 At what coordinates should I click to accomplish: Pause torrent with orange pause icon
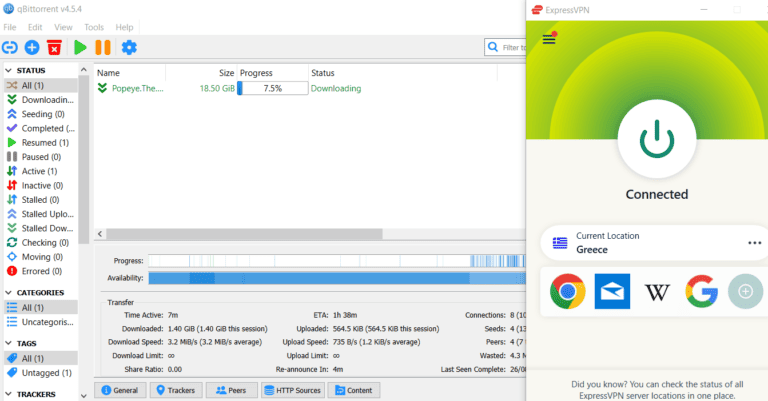103,47
